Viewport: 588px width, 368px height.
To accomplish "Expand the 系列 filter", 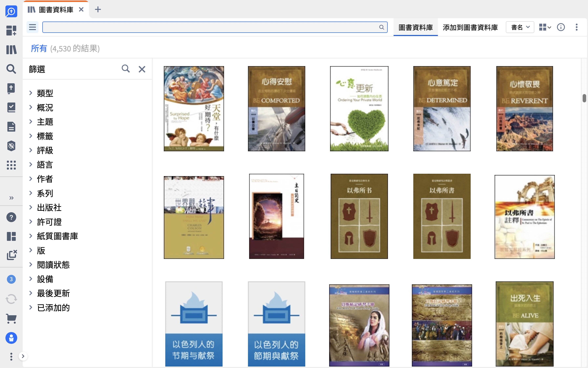I will [31, 193].
